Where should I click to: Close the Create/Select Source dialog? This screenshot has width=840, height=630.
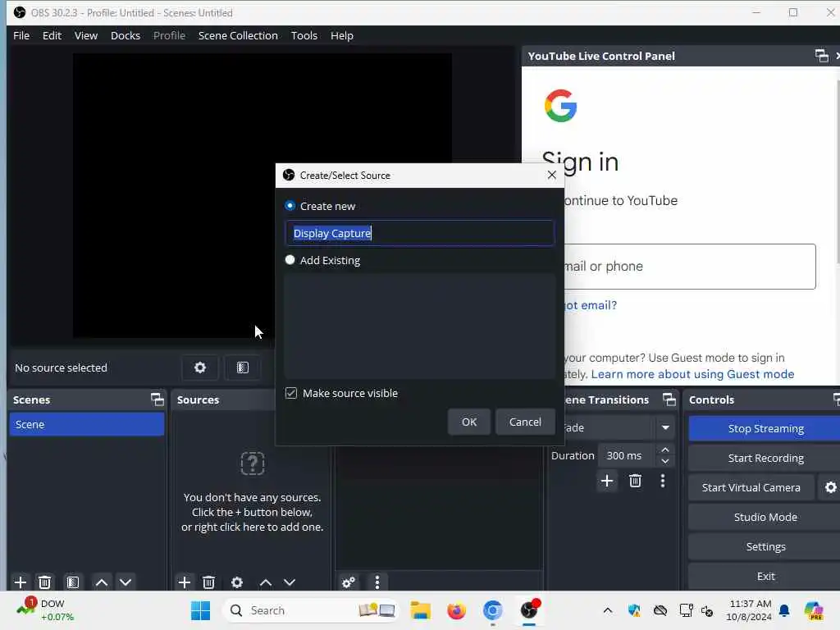552,176
